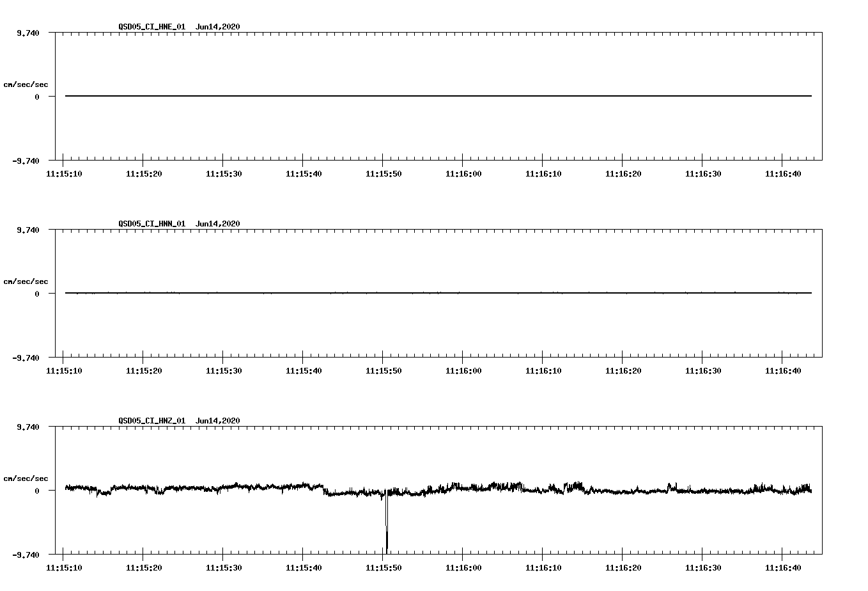Click the 11:16:20 label under the HNN plot

coord(623,371)
